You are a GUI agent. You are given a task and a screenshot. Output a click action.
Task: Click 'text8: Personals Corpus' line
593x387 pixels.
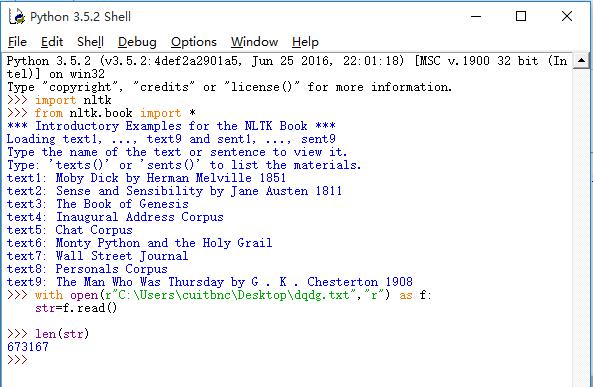click(87, 269)
